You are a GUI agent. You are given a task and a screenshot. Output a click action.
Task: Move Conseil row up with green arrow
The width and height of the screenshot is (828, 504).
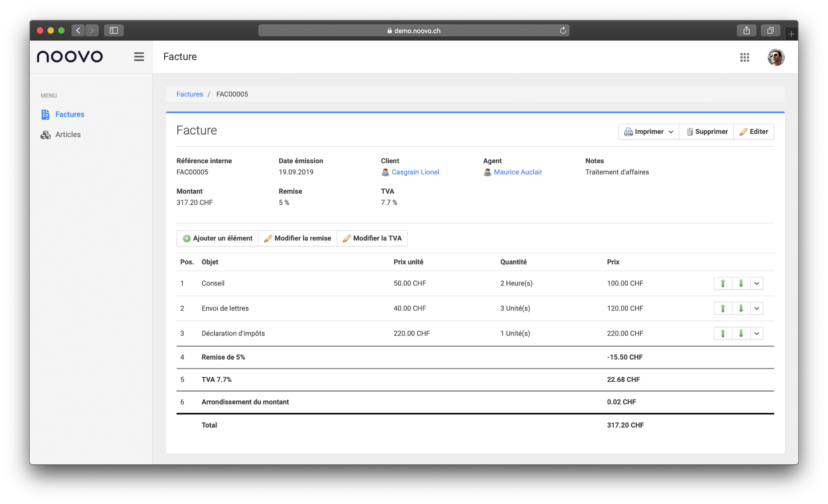pos(723,284)
